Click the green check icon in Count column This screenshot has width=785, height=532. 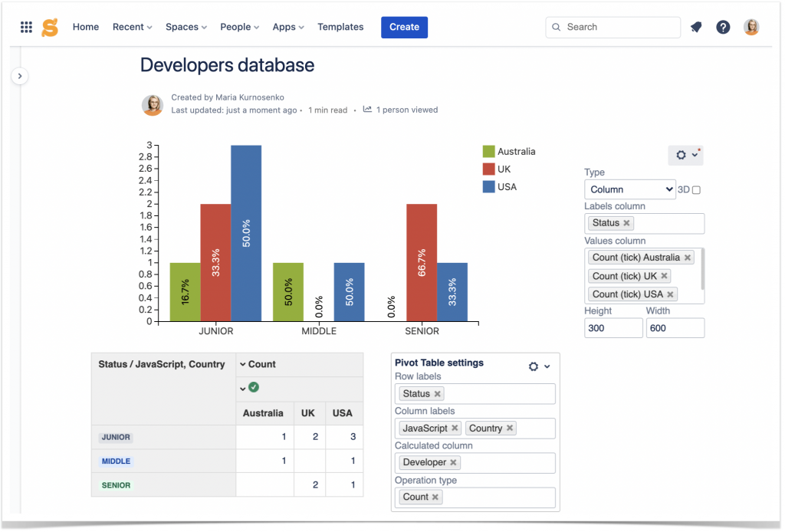(253, 388)
